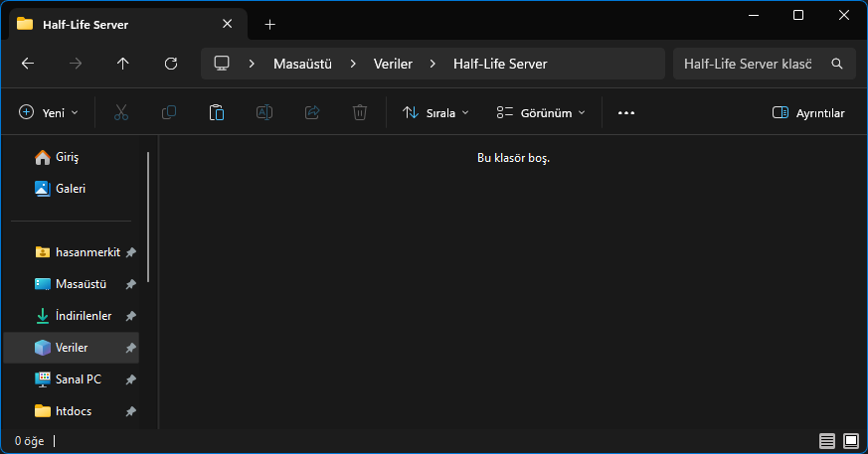The height and width of the screenshot is (454, 868).
Task: Click the PC monitor icon in address bar
Action: point(222,64)
